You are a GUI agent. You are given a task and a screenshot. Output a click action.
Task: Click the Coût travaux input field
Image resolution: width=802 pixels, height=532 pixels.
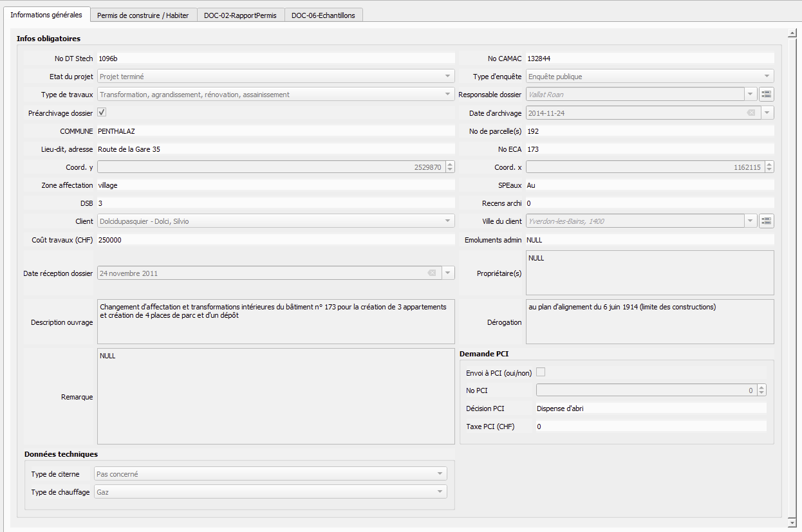point(275,239)
